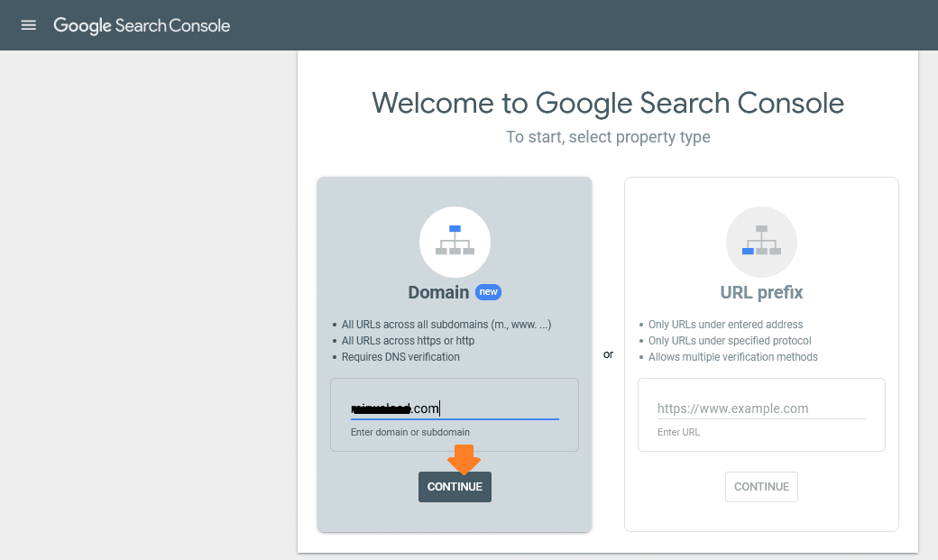Click the orange arrow above CONTINUE
Image resolution: width=938 pixels, height=560 pixels.
click(x=465, y=460)
